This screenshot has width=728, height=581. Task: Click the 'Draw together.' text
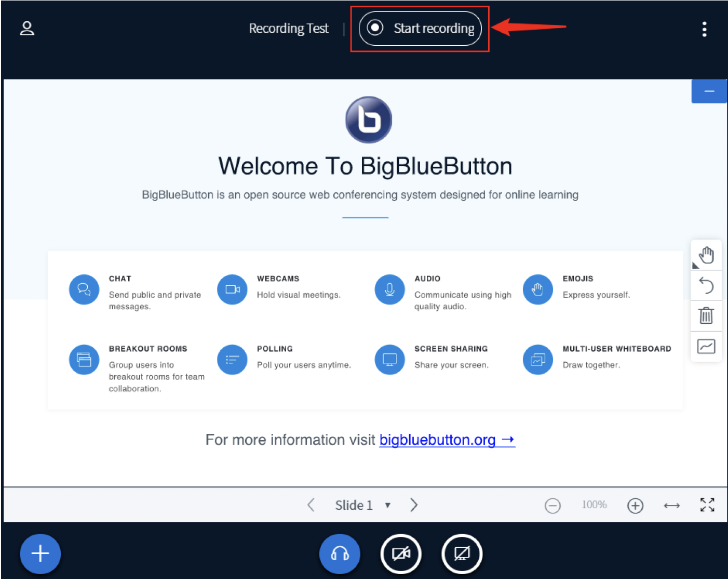click(x=591, y=365)
